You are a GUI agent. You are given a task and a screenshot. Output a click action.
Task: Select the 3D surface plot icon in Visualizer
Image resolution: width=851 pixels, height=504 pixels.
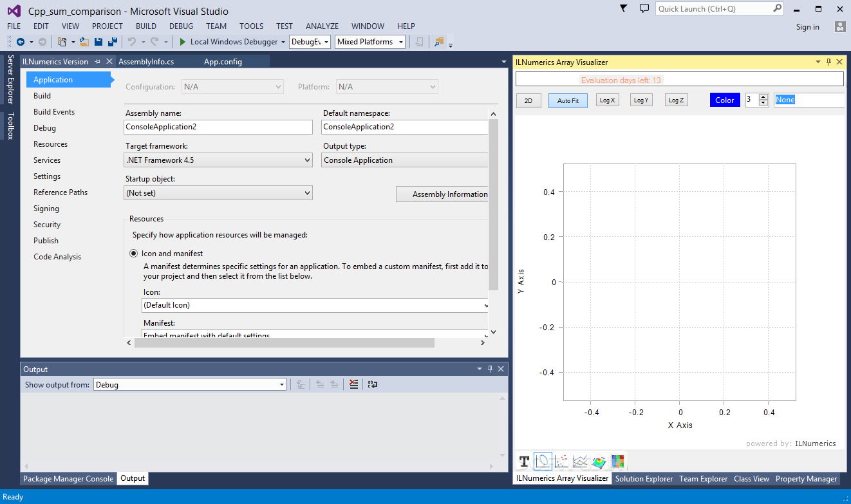click(x=599, y=461)
